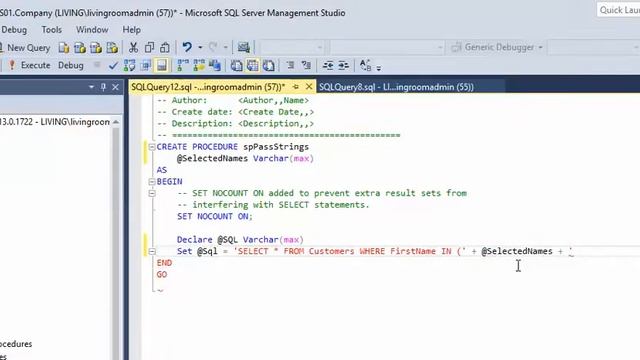Open the SQL editor toolbar overflow options
Viewport: 640px width, 360px height.
click(379, 68)
